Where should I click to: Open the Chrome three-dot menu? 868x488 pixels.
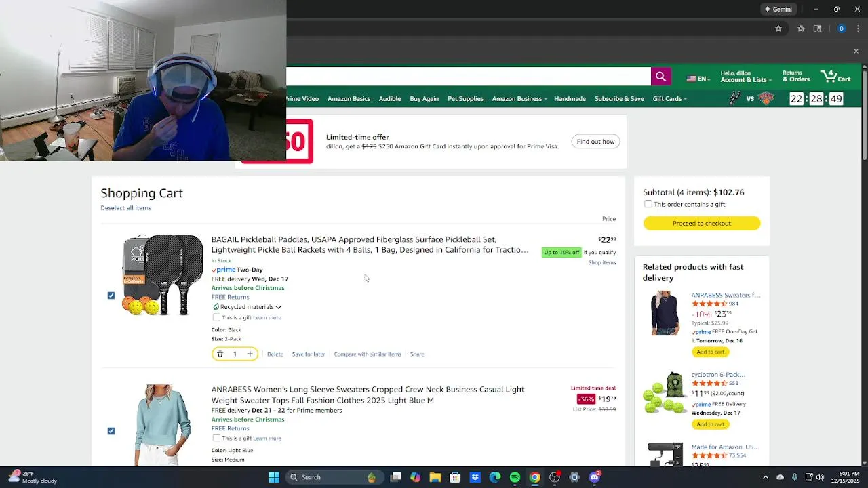coord(859,28)
